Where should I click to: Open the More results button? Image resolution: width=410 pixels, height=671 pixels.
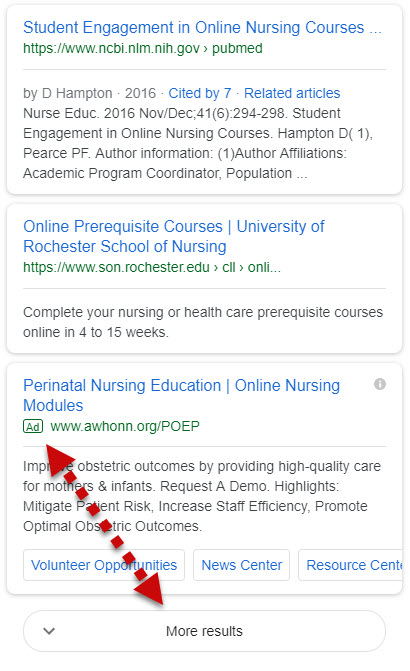pos(204,631)
